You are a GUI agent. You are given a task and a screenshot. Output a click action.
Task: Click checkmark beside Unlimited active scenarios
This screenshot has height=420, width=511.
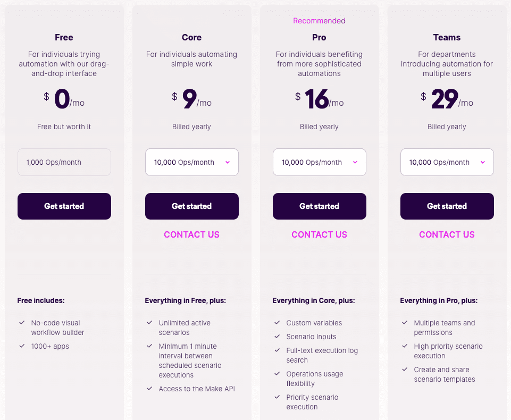(149, 323)
